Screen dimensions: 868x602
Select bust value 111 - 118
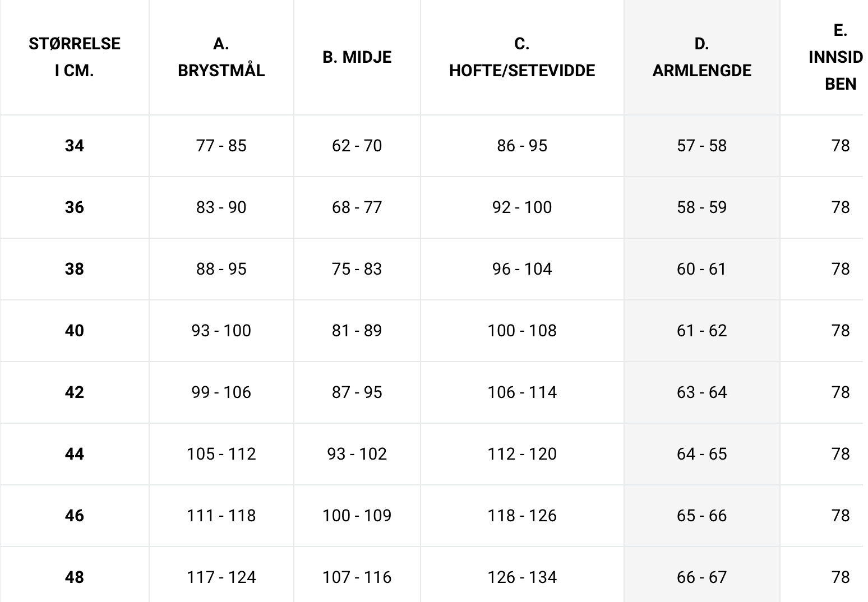[x=221, y=516]
